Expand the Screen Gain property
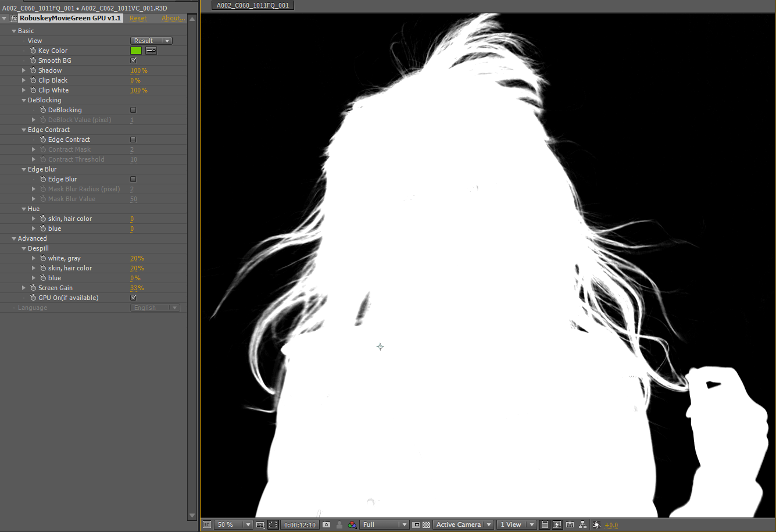The height and width of the screenshot is (532, 776). [x=24, y=288]
